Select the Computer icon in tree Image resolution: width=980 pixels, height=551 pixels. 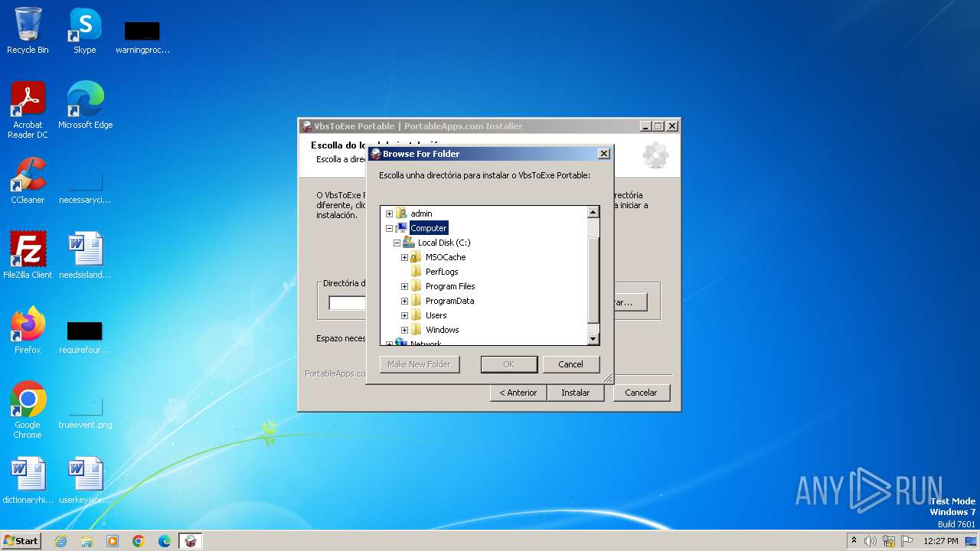401,228
